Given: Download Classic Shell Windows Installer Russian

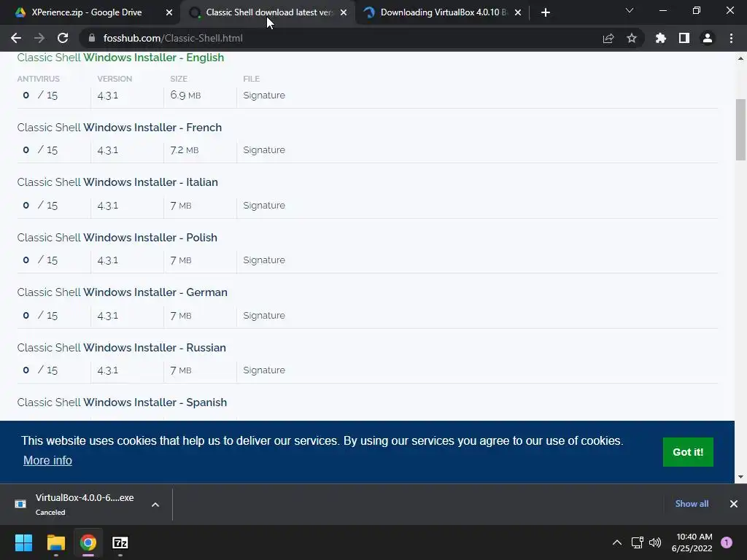Looking at the screenshot, I should (x=122, y=348).
